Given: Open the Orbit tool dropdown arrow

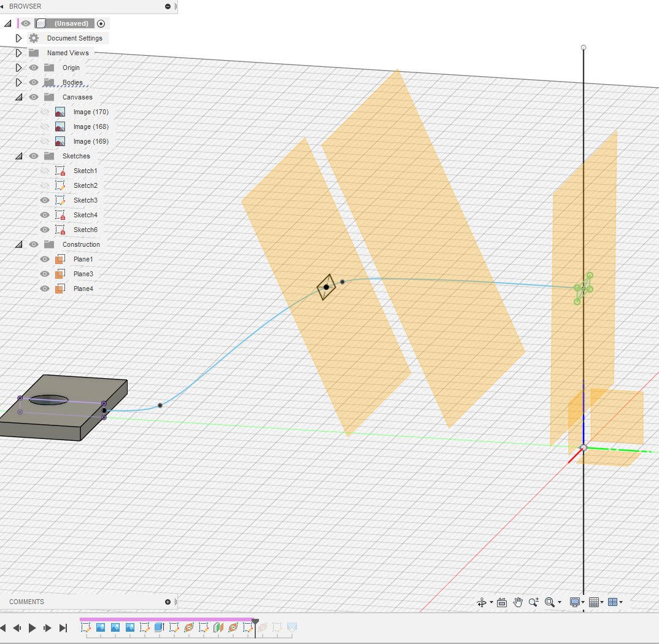Looking at the screenshot, I should [491, 603].
